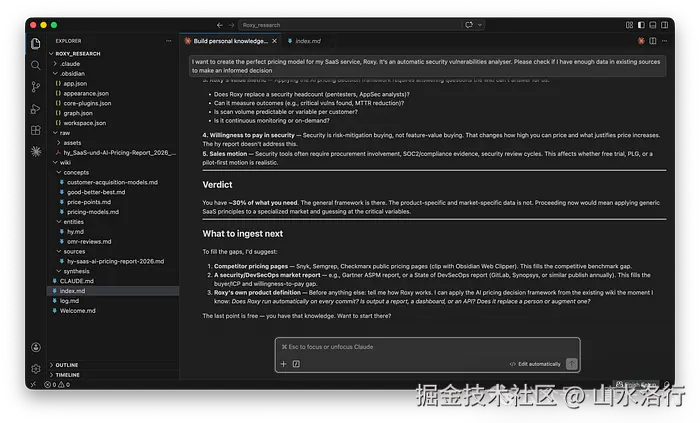Open the dropdown arrow next to the title bar chat icon
Image resolution: width=700 pixels, height=423 pixels.
coord(480,25)
